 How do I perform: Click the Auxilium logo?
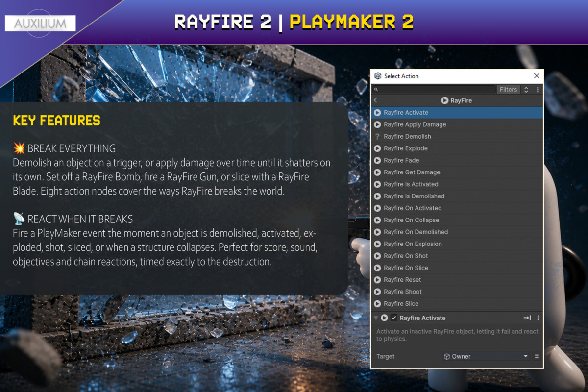(x=40, y=24)
